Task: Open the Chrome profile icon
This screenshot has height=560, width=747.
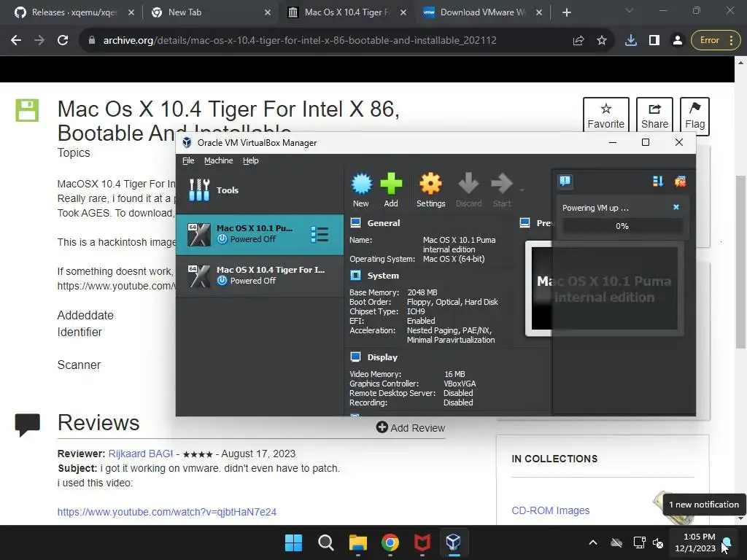Action: 677,41
